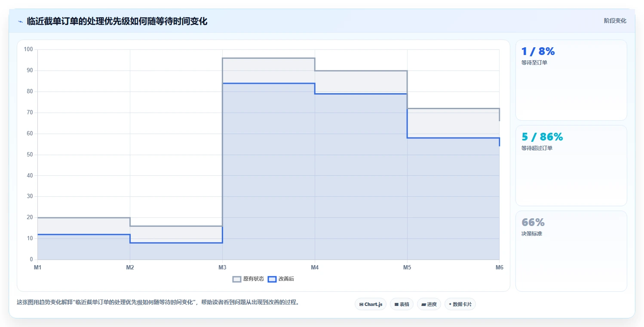The height and width of the screenshot is (327, 644).
Task: Select the 进度 chip label
Action: coord(432,304)
